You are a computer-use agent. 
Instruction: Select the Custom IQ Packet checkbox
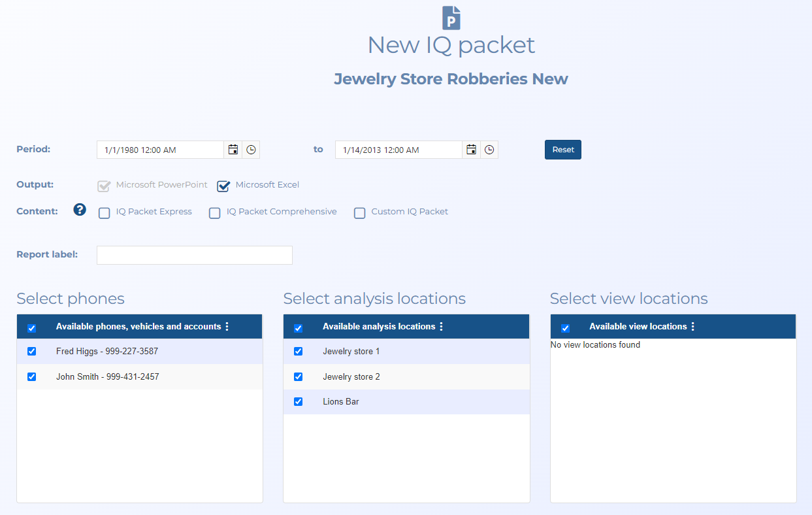click(x=359, y=213)
